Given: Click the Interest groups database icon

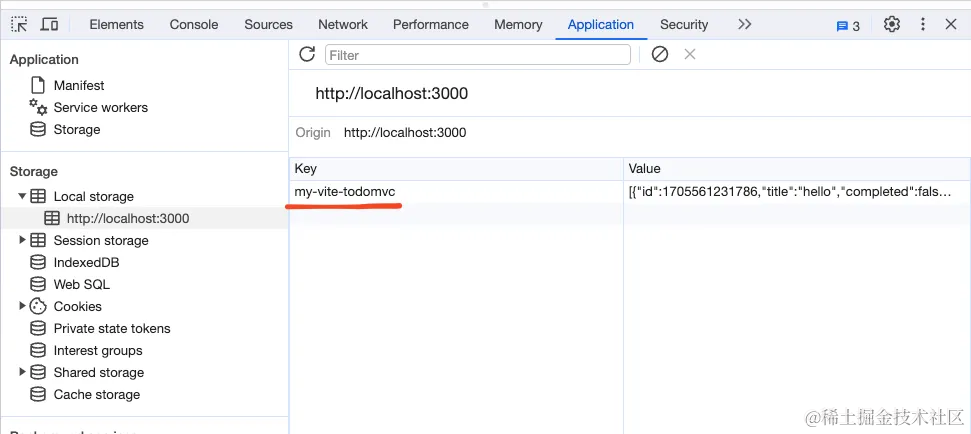Looking at the screenshot, I should (38, 350).
